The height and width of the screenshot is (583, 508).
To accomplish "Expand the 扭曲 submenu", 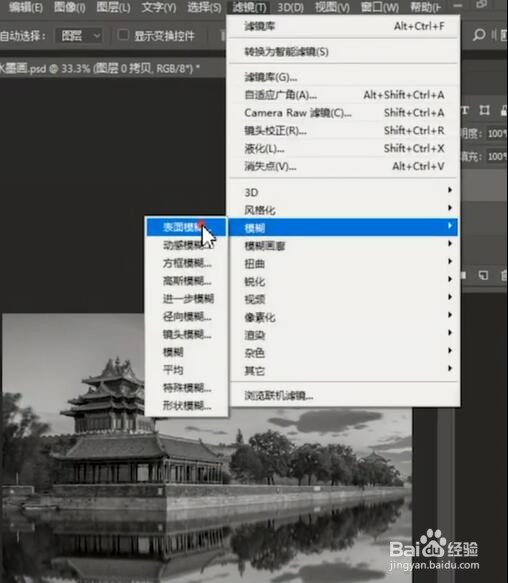I will click(x=343, y=263).
